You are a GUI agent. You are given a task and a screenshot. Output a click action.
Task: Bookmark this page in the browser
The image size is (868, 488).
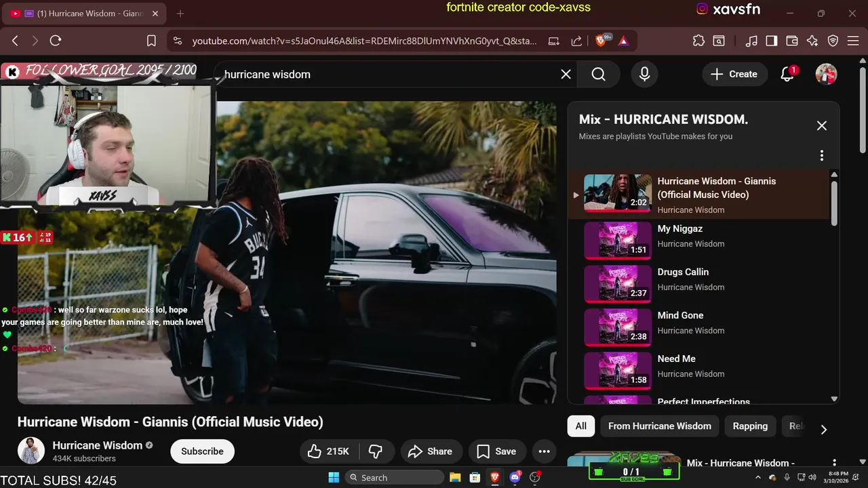[152, 41]
